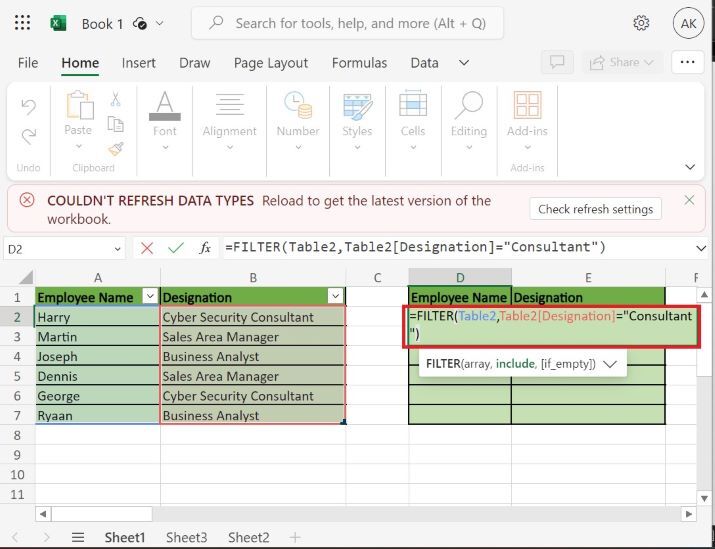Viewport: 715px width, 549px height.
Task: Select column C header
Action: click(x=377, y=277)
